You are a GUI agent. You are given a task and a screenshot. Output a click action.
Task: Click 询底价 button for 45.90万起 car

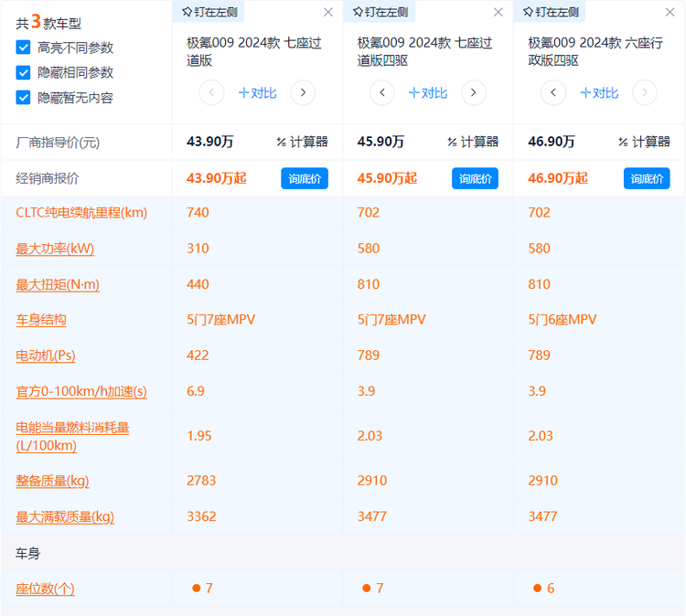click(475, 178)
